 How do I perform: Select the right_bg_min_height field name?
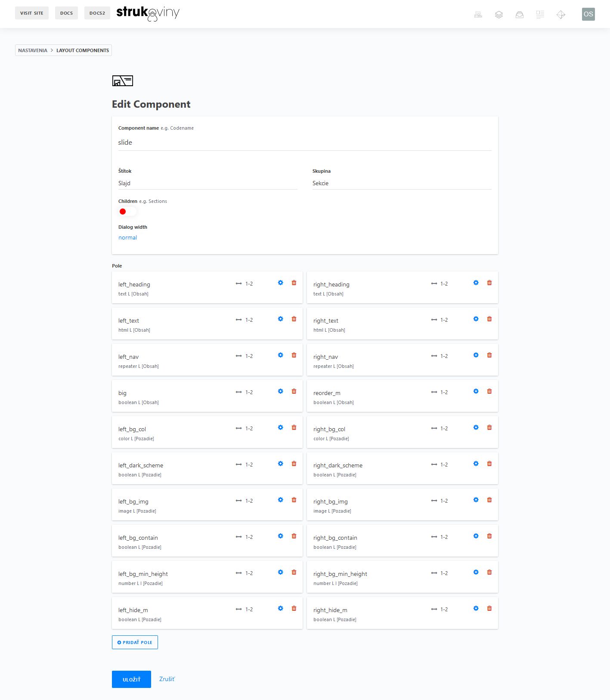pos(340,574)
